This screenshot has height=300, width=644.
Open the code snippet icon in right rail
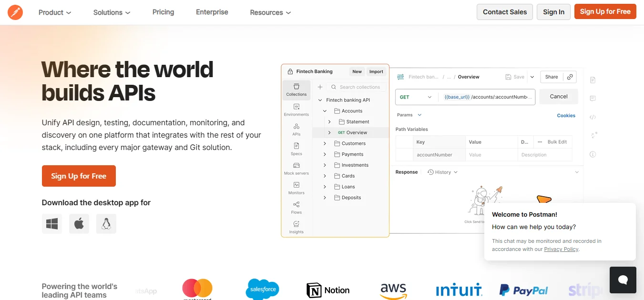tap(593, 117)
